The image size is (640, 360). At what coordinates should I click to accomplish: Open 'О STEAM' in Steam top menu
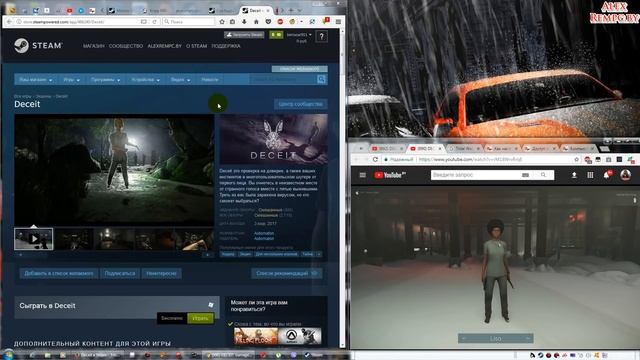point(196,46)
